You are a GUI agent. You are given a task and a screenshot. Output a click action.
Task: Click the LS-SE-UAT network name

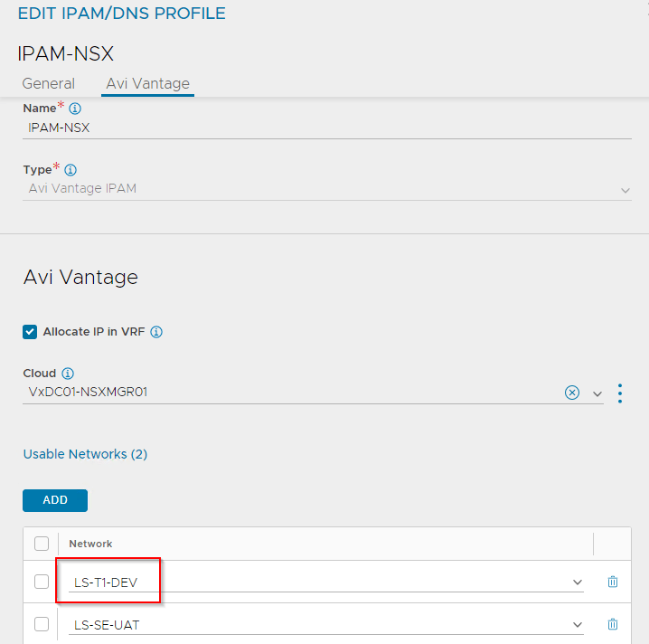click(107, 625)
